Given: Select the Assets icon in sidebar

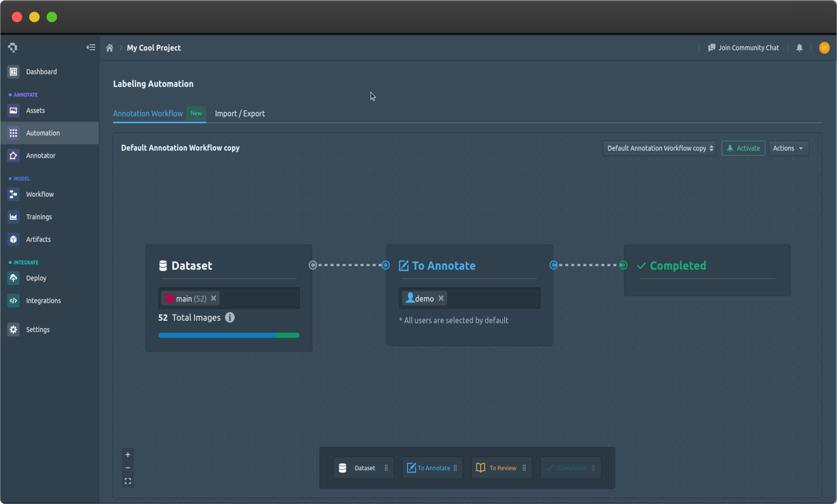Looking at the screenshot, I should pos(13,110).
